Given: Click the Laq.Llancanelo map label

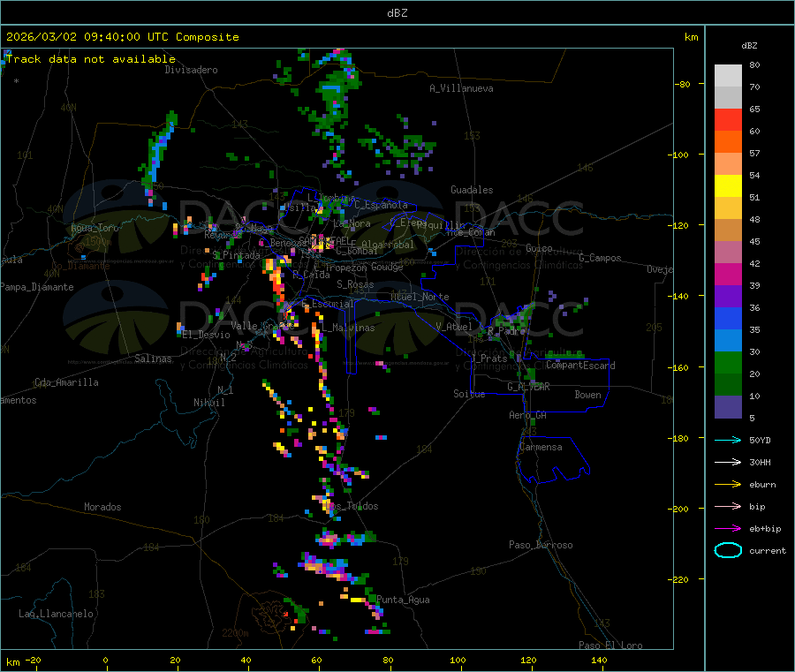Looking at the screenshot, I should [56, 614].
